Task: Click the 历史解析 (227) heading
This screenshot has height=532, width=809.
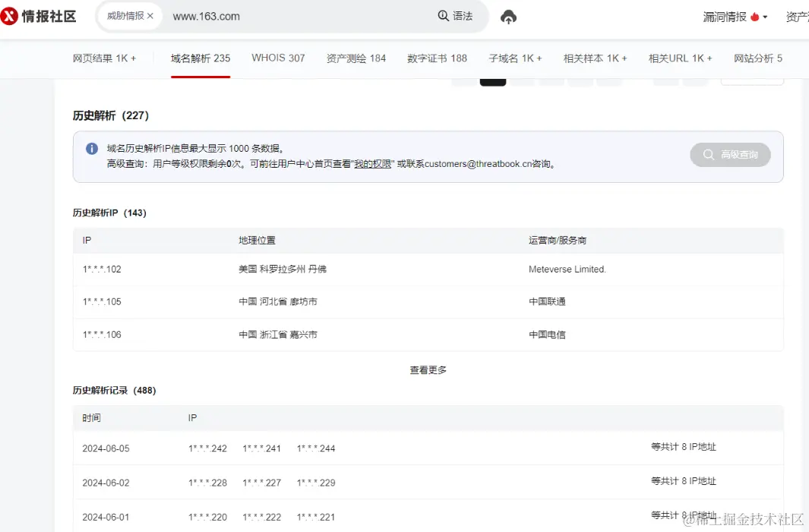Action: pyautogui.click(x=110, y=115)
